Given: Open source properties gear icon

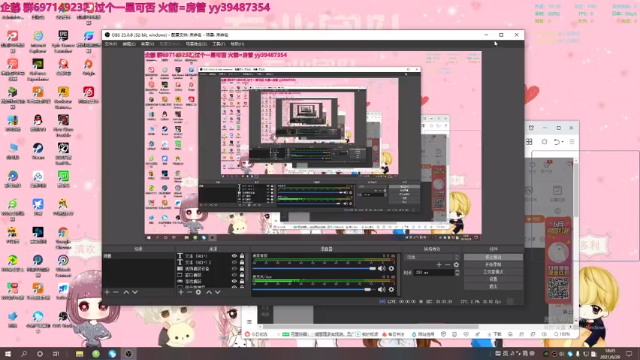Looking at the screenshot, I should click(x=198, y=292).
